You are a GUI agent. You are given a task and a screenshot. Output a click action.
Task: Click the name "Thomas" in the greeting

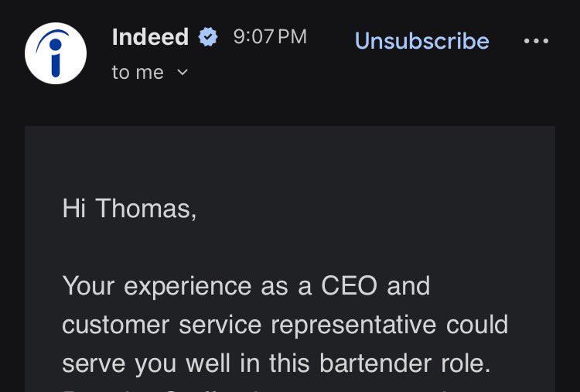(145, 209)
